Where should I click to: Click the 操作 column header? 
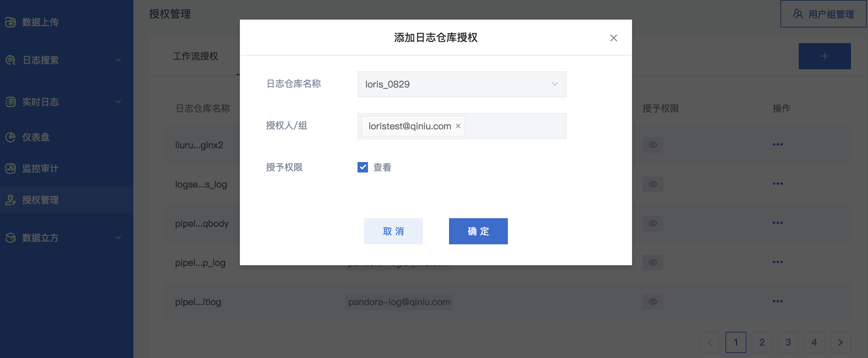[781, 108]
